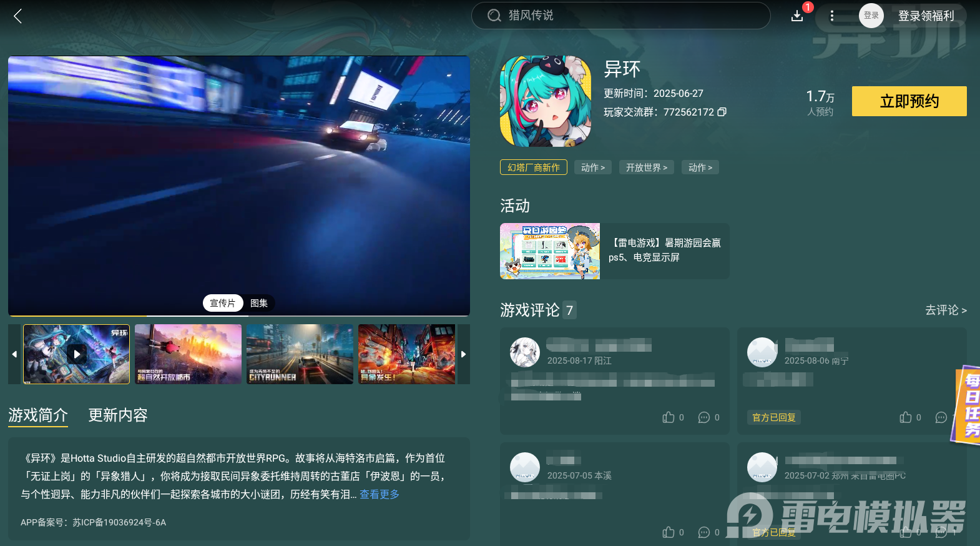Click the 登录领福利 button

926,16
